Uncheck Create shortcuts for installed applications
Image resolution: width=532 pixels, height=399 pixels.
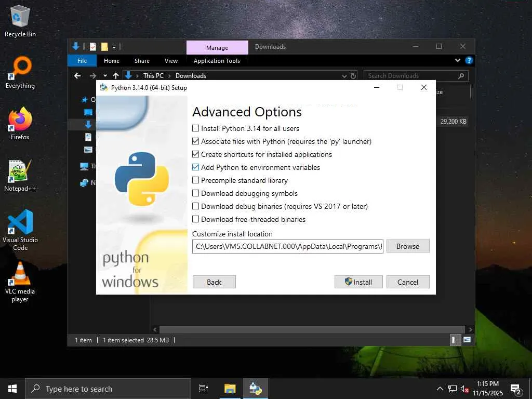pyautogui.click(x=196, y=154)
